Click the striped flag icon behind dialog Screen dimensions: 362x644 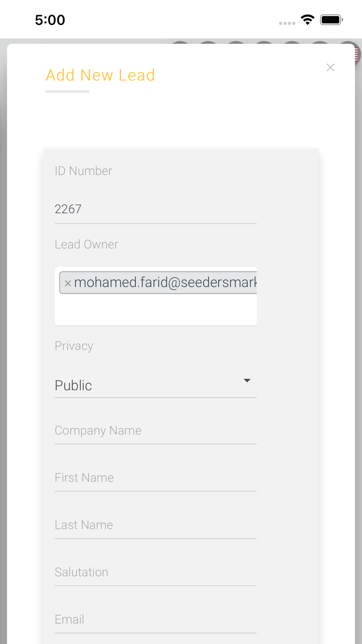point(357,54)
